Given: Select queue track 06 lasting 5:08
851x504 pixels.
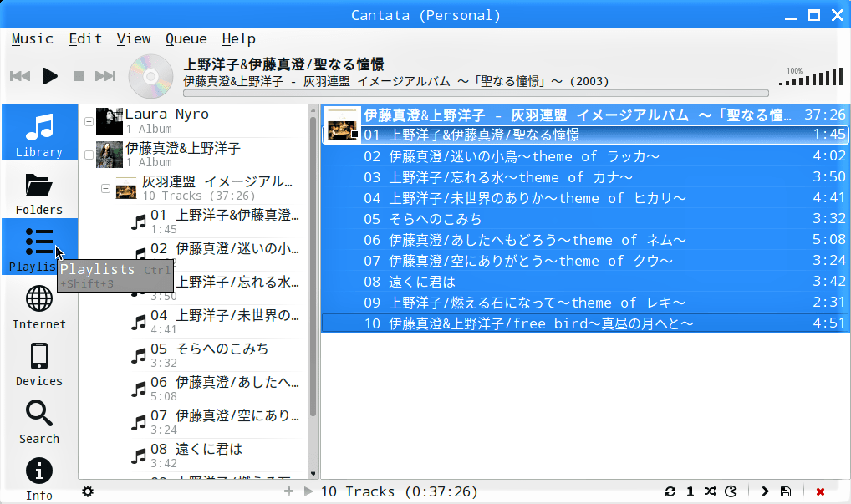Looking at the screenshot, I should coord(585,240).
